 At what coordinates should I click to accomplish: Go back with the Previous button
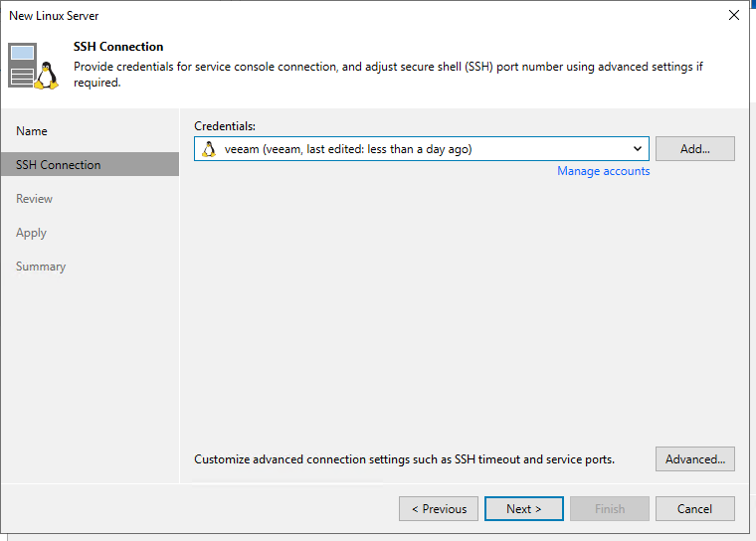tap(439, 509)
